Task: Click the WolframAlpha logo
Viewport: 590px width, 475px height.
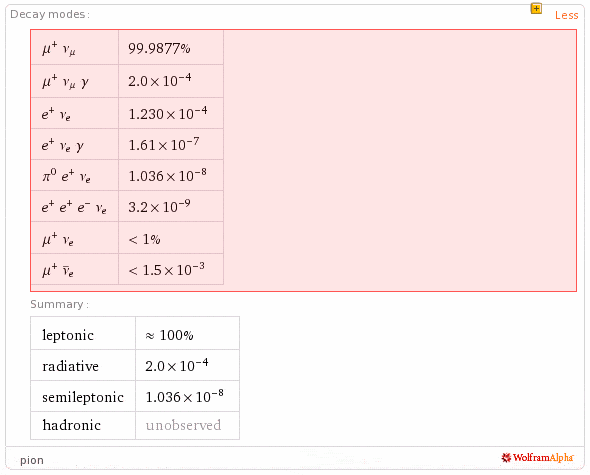Action: point(537,458)
